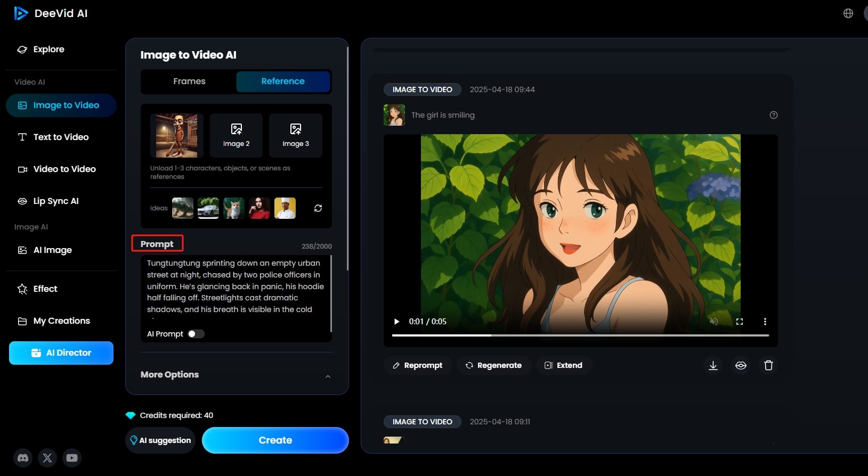Open the language globe icon
868x476 pixels.
coord(848,13)
